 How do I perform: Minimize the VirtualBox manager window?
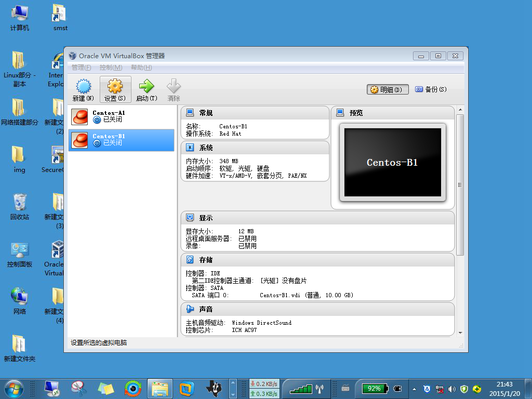[x=421, y=56]
